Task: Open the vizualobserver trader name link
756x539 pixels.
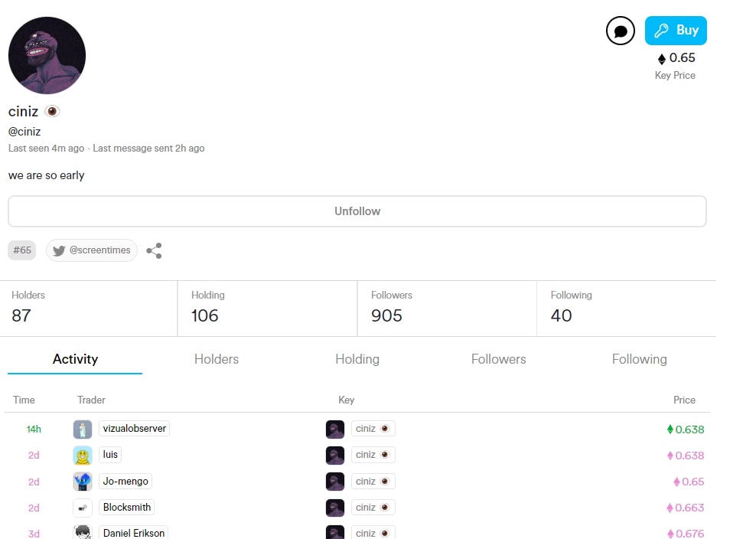Action: [x=134, y=429]
